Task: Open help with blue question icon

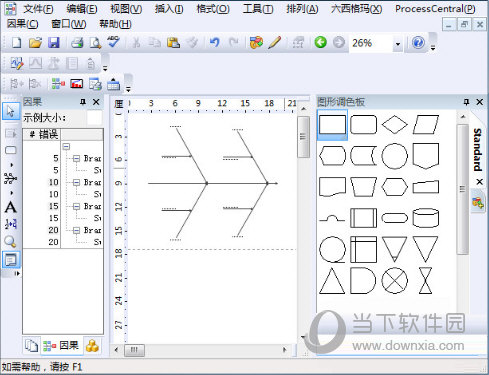Action: (418, 43)
